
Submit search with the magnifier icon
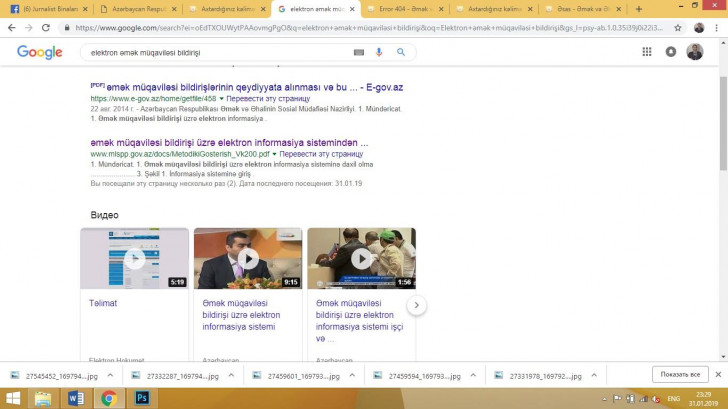point(401,52)
